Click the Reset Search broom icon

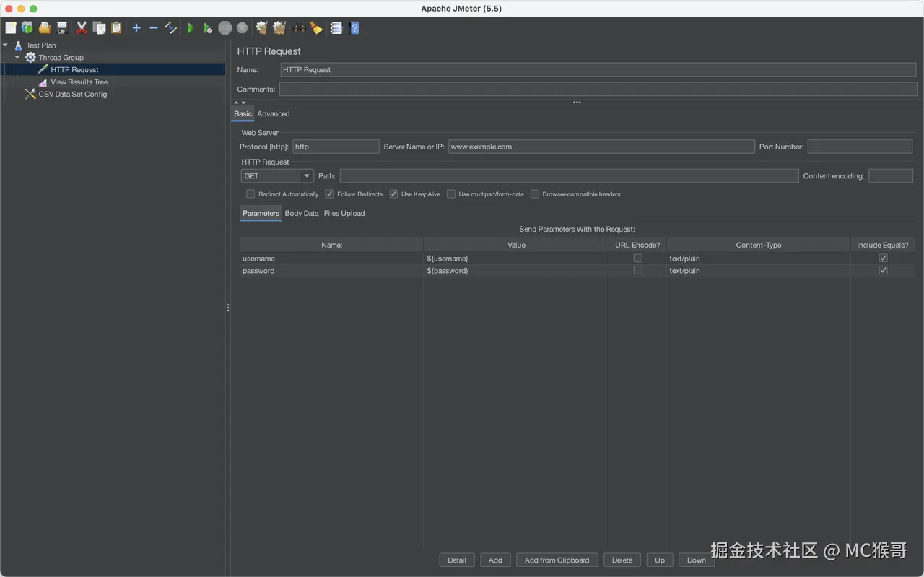[316, 28]
